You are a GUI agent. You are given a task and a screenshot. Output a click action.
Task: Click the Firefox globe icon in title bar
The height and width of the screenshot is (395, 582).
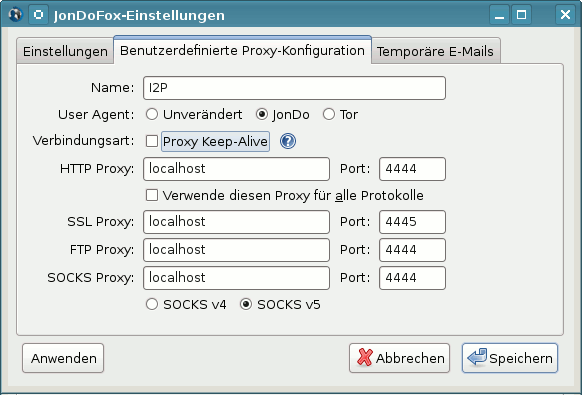(15, 15)
